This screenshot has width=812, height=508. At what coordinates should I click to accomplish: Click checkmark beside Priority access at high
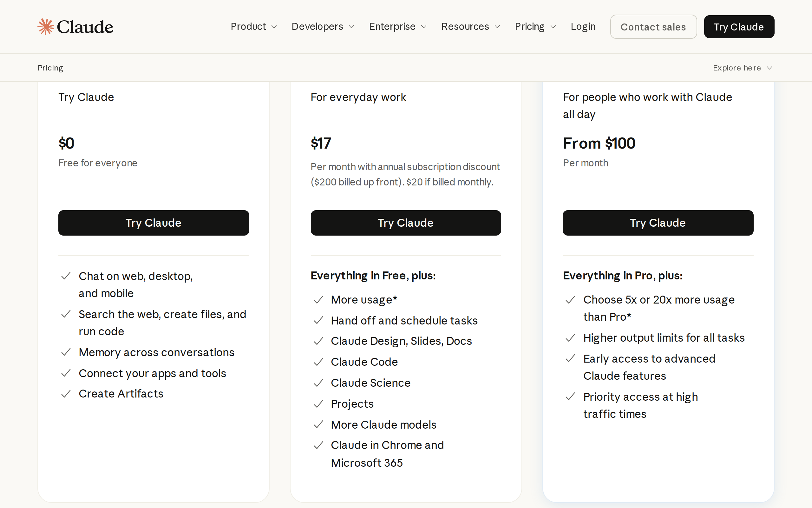pyautogui.click(x=570, y=397)
